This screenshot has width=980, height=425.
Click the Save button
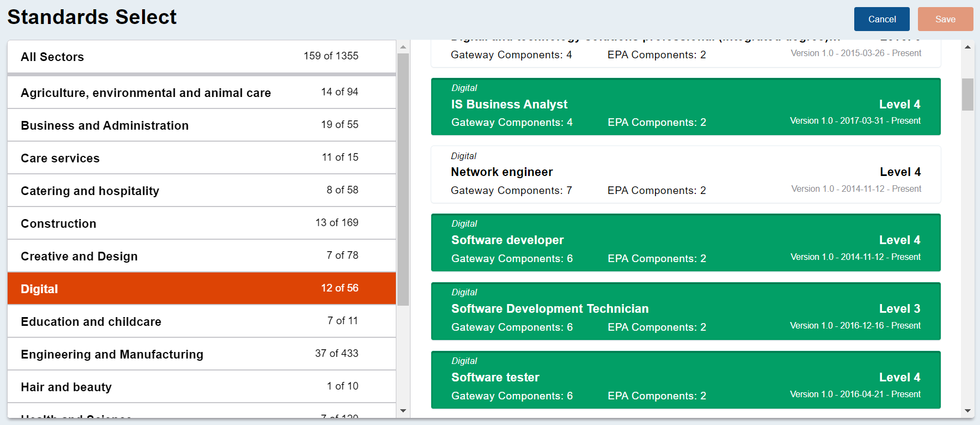(x=945, y=19)
